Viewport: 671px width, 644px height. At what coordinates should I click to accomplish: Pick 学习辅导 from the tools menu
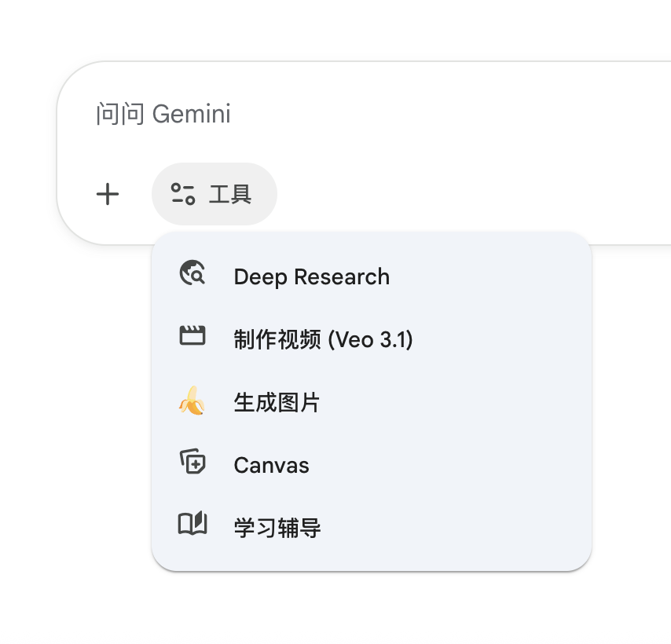[x=277, y=528]
